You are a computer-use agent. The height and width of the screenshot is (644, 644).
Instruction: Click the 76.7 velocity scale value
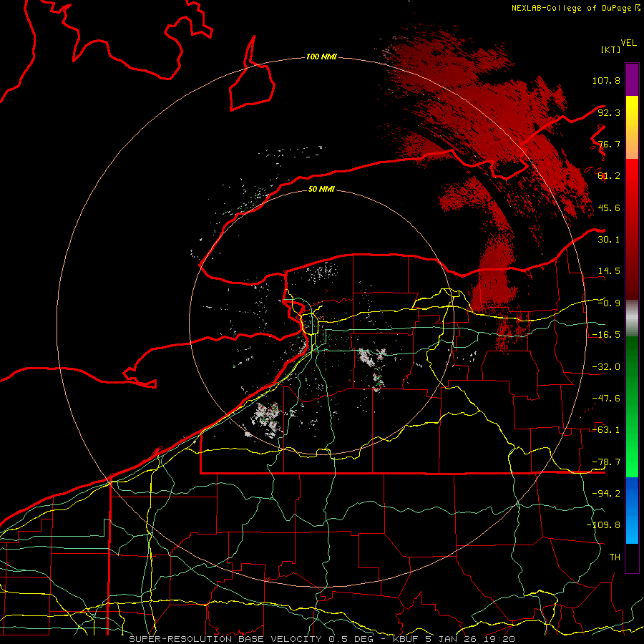point(609,144)
